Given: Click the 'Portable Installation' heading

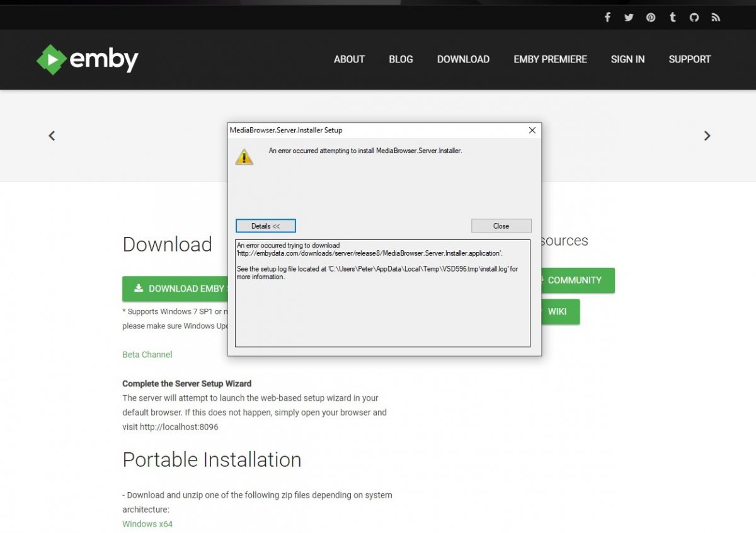Looking at the screenshot, I should tap(212, 459).
